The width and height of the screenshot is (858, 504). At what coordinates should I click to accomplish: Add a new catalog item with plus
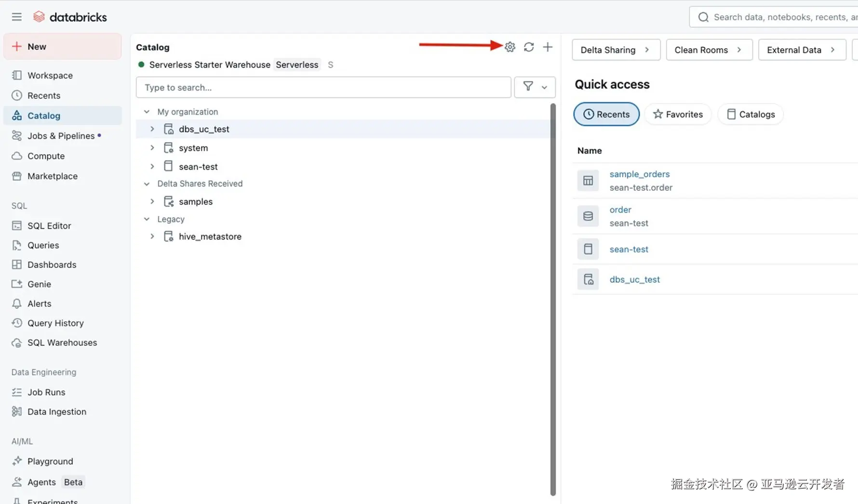[x=548, y=47]
